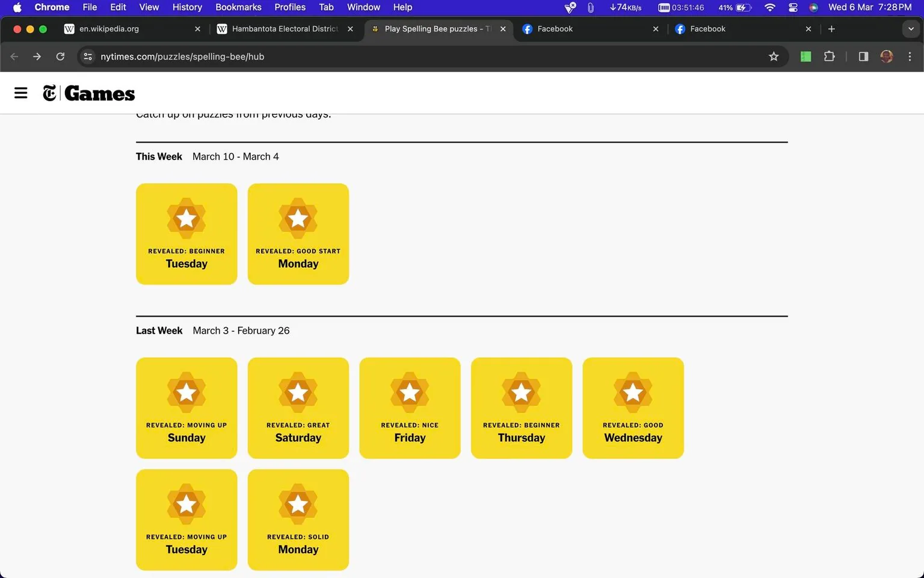Open the History menu

click(x=186, y=7)
